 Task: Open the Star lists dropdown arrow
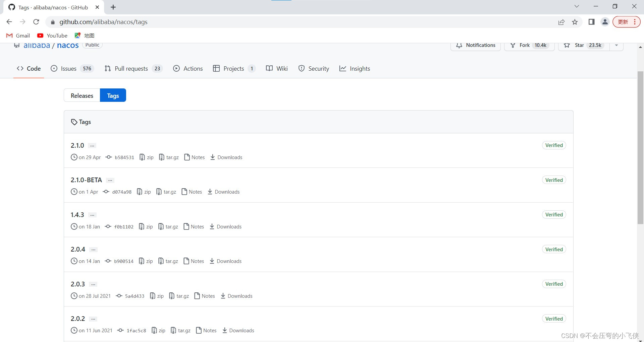616,46
